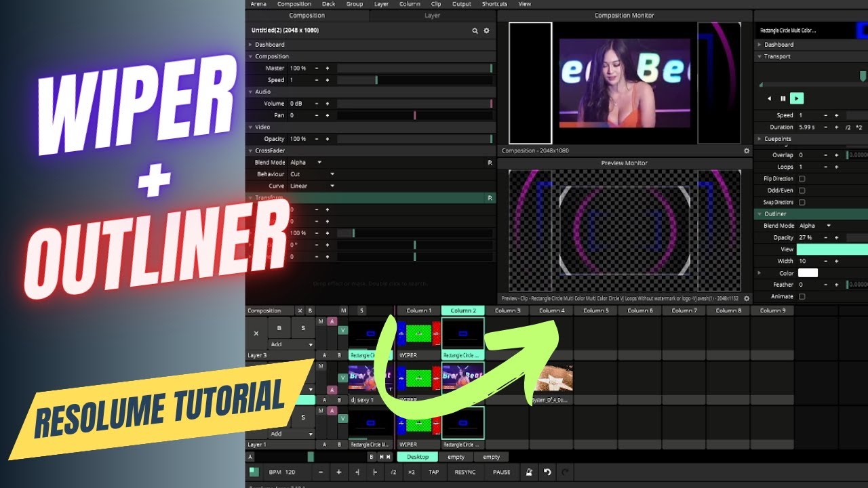Open the composition panel settings gear
The height and width of the screenshot is (488, 868).
(486, 30)
